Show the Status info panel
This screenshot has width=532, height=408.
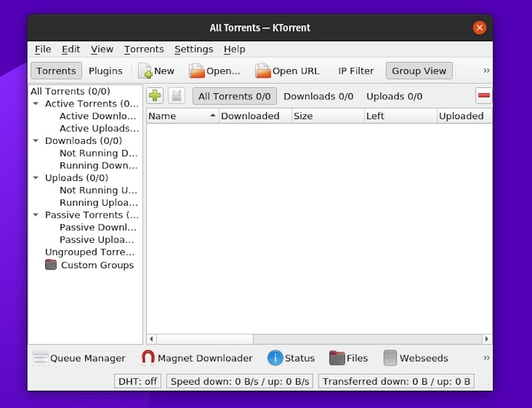[x=291, y=358]
